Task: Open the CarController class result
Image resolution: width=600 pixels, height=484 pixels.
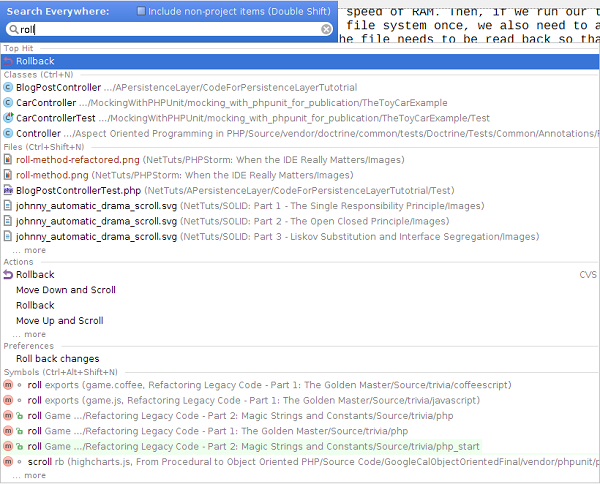Action: 300,103
